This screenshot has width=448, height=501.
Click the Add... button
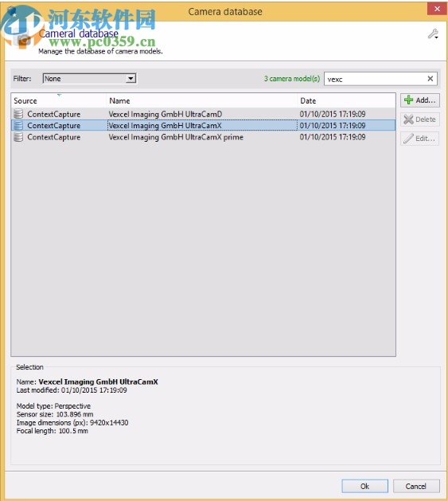click(x=420, y=100)
